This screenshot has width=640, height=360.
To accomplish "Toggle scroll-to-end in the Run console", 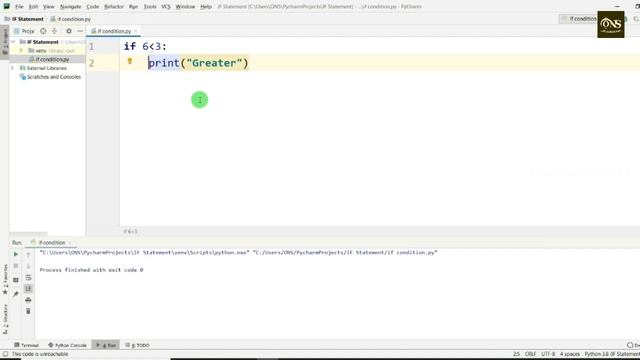I will (28, 289).
